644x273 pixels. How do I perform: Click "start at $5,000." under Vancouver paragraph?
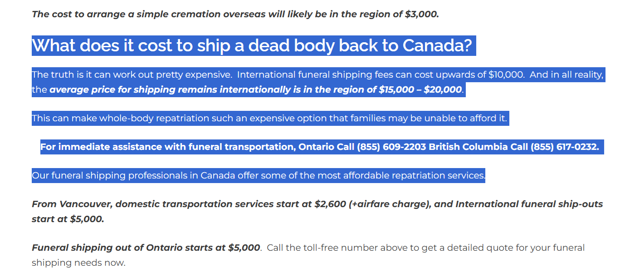(x=68, y=219)
